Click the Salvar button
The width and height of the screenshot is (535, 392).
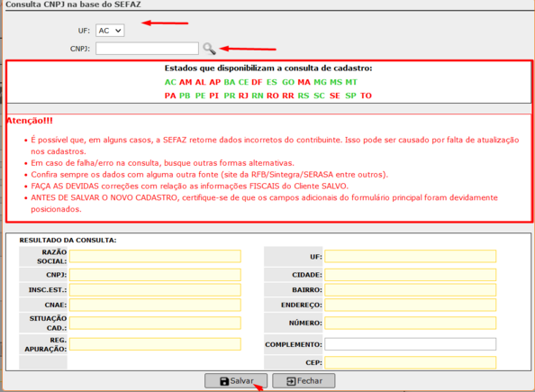point(236,380)
